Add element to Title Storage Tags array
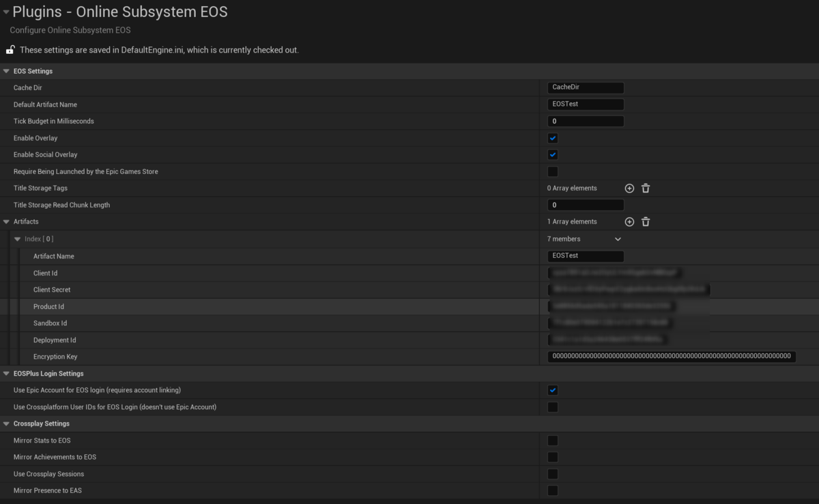819x504 pixels. (x=629, y=188)
